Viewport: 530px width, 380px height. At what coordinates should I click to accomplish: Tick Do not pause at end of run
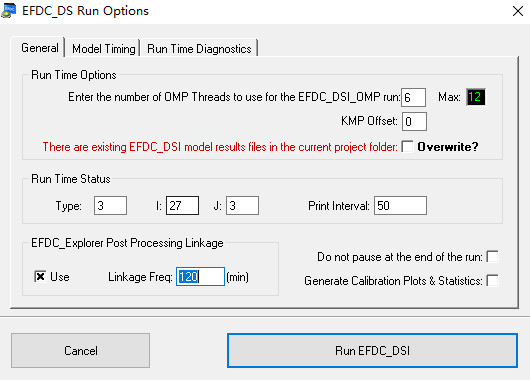click(492, 257)
